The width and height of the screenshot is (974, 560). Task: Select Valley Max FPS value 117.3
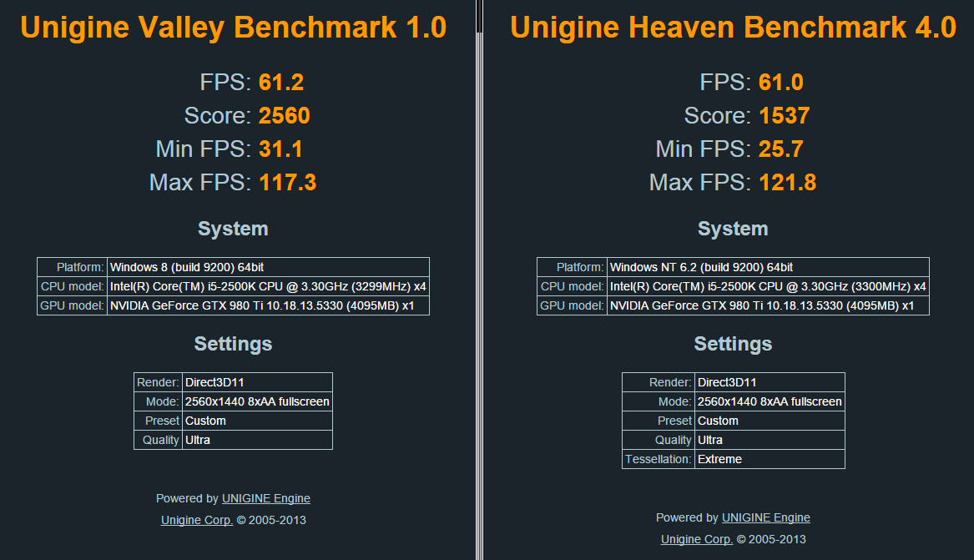[x=288, y=183]
